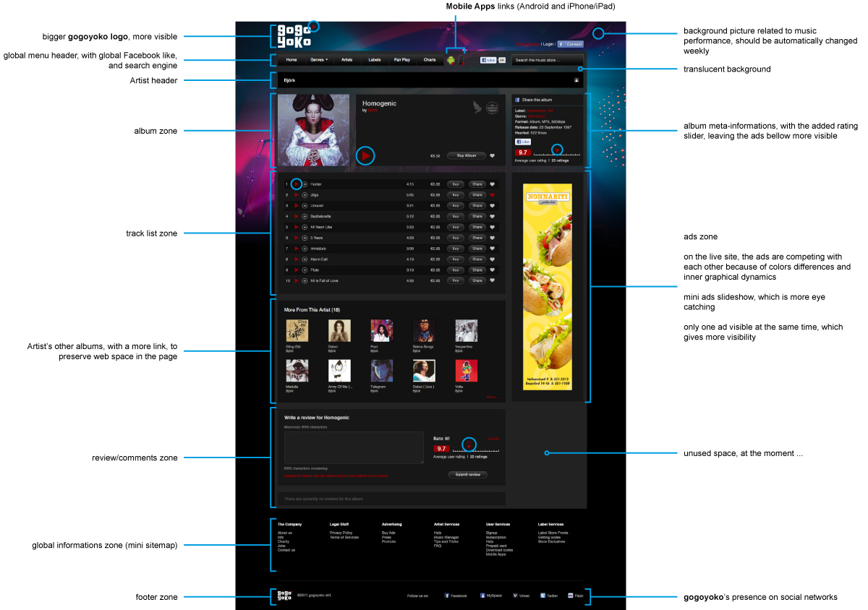Click the Submit review button

click(x=467, y=475)
